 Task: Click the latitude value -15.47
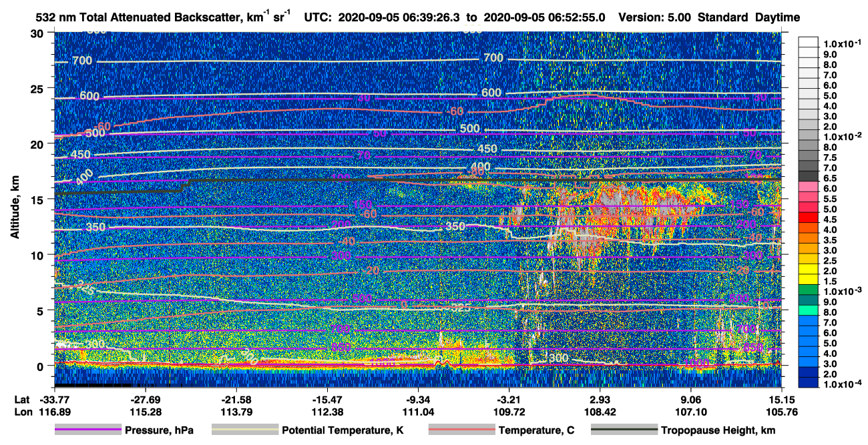(327, 400)
